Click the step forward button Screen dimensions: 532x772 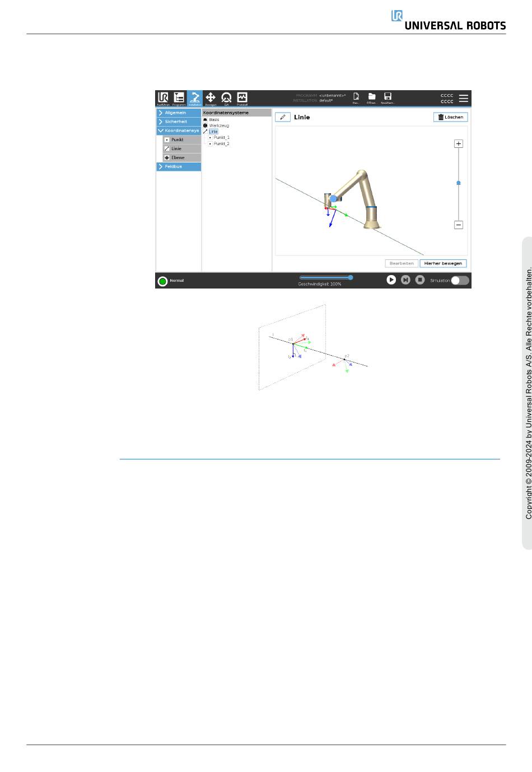405,280
